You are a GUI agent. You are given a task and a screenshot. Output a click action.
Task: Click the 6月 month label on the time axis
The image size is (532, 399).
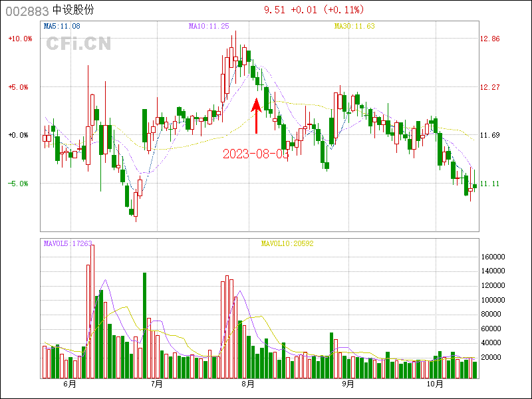click(x=69, y=384)
